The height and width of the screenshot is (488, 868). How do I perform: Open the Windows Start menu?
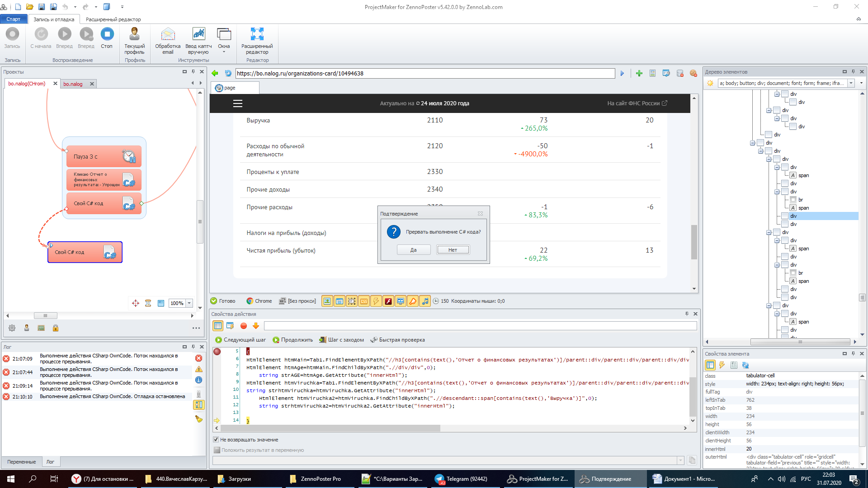click(11, 479)
